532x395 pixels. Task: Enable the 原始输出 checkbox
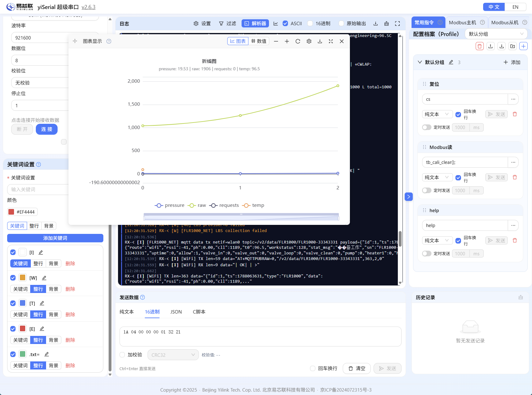(341, 23)
